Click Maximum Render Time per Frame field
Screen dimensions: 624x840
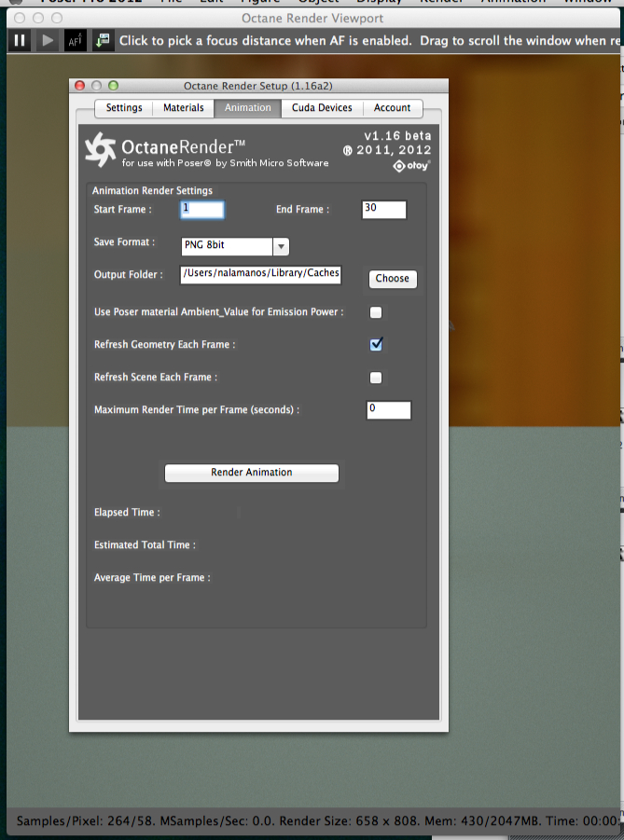pyautogui.click(x=389, y=410)
